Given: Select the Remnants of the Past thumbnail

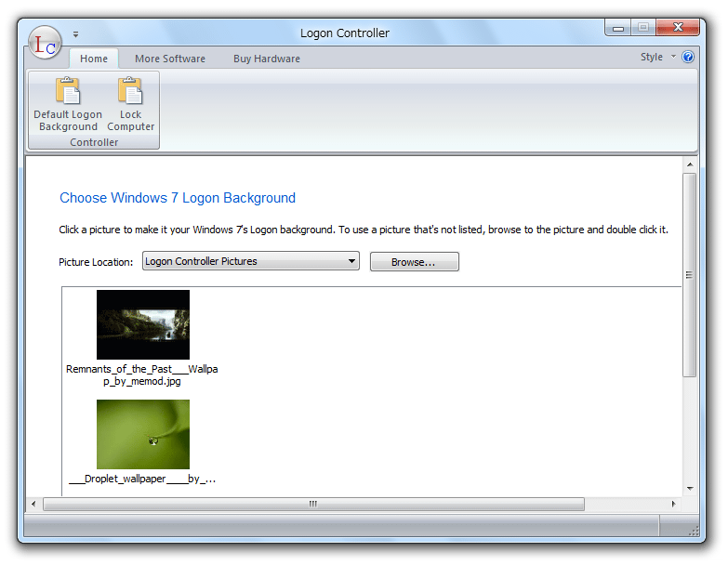Looking at the screenshot, I should (x=143, y=324).
